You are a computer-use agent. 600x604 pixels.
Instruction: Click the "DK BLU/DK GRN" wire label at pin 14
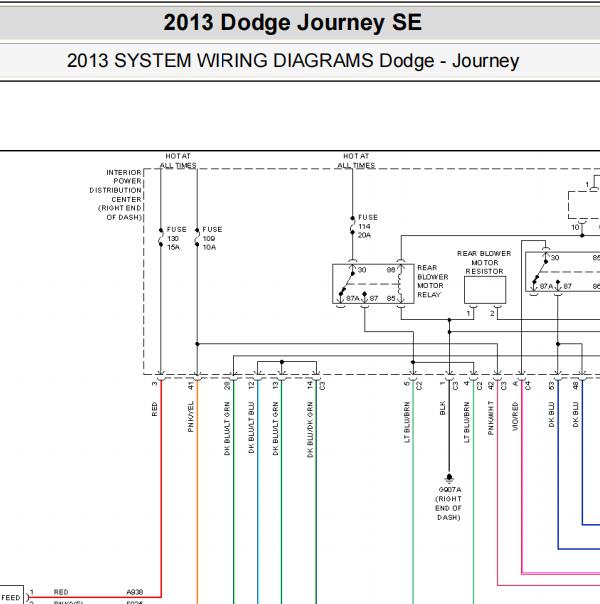(310, 430)
